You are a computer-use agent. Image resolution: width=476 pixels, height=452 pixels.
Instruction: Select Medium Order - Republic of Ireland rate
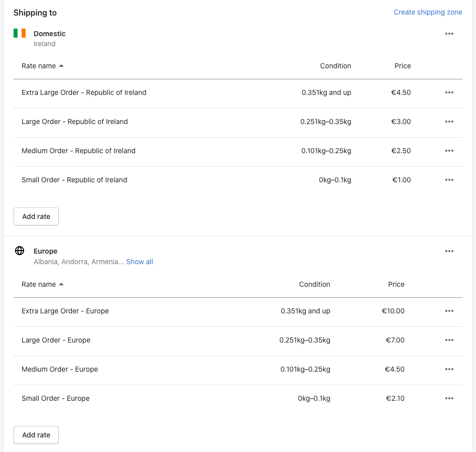pos(78,151)
